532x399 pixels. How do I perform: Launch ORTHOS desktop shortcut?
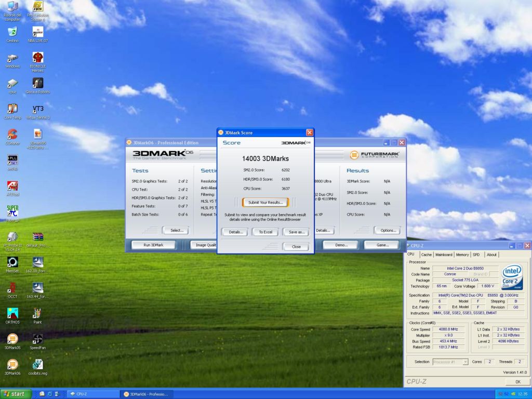click(12, 315)
